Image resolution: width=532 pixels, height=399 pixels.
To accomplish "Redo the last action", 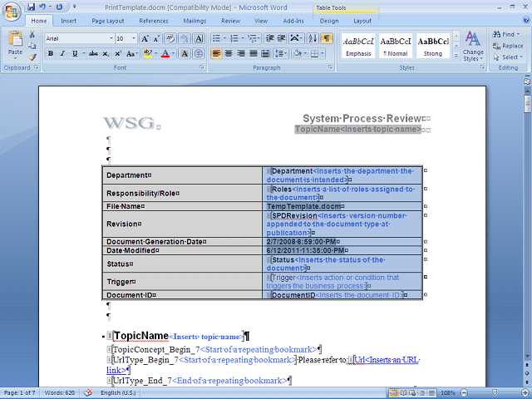I will pyautogui.click(x=59, y=7).
